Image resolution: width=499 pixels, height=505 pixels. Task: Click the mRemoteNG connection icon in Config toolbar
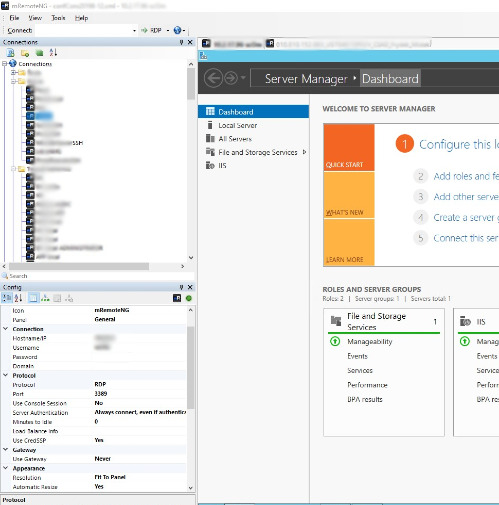[177, 298]
